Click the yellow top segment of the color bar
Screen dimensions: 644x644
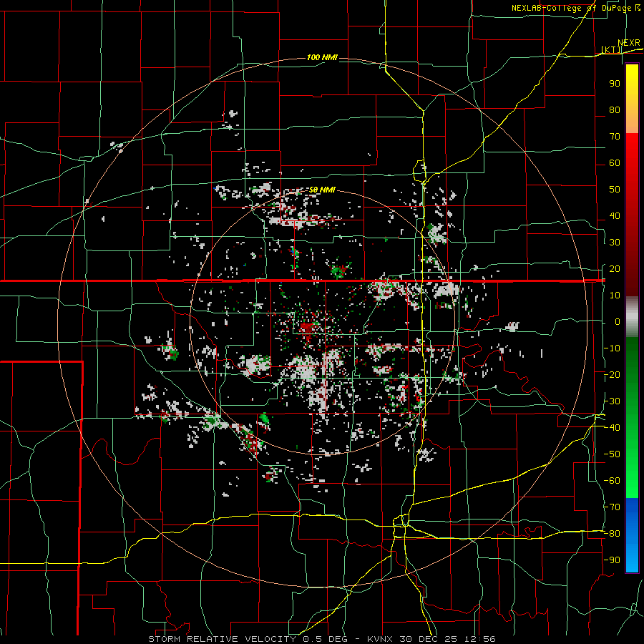pos(632,99)
